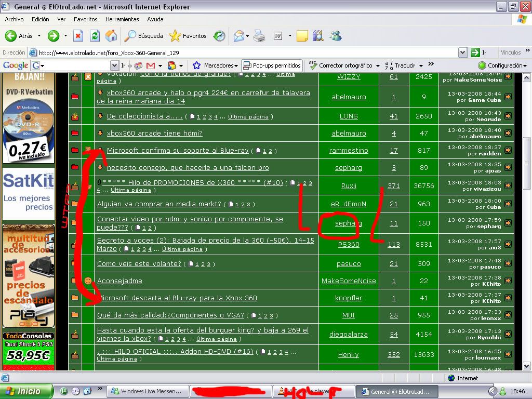Go to the Home page via the house icon

pos(111,36)
